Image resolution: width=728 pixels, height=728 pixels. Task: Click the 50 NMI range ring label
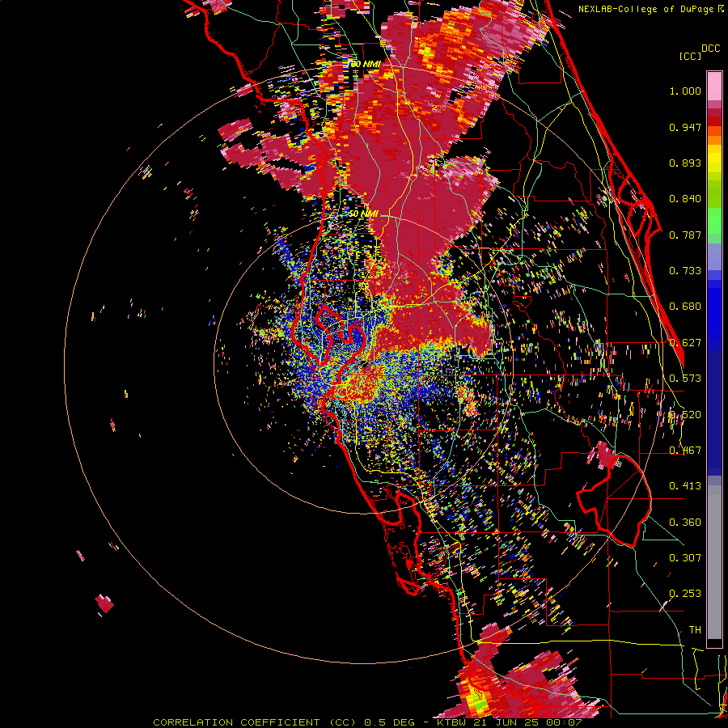click(x=363, y=214)
